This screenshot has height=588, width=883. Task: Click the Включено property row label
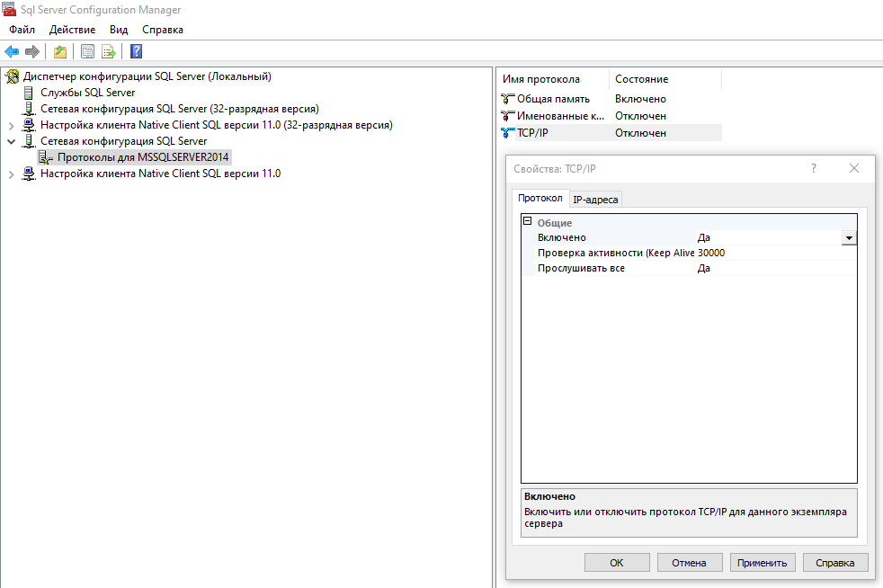pyautogui.click(x=561, y=237)
